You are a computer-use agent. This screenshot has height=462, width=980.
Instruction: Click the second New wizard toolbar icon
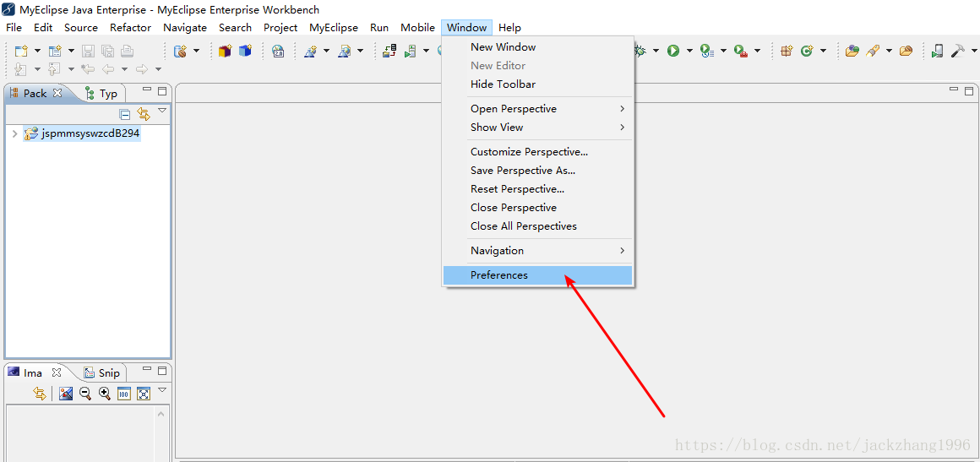click(x=55, y=51)
